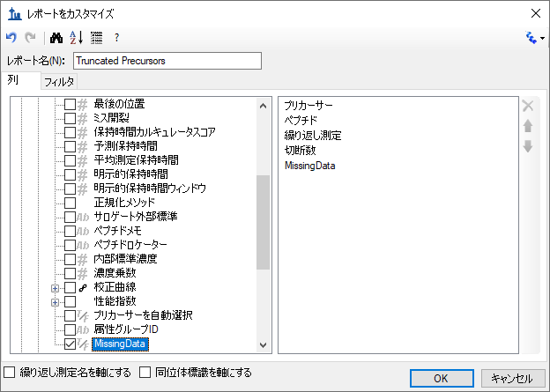Check the サロゲート外部標準 checkbox
This screenshot has width=550, height=392.
[x=71, y=217]
